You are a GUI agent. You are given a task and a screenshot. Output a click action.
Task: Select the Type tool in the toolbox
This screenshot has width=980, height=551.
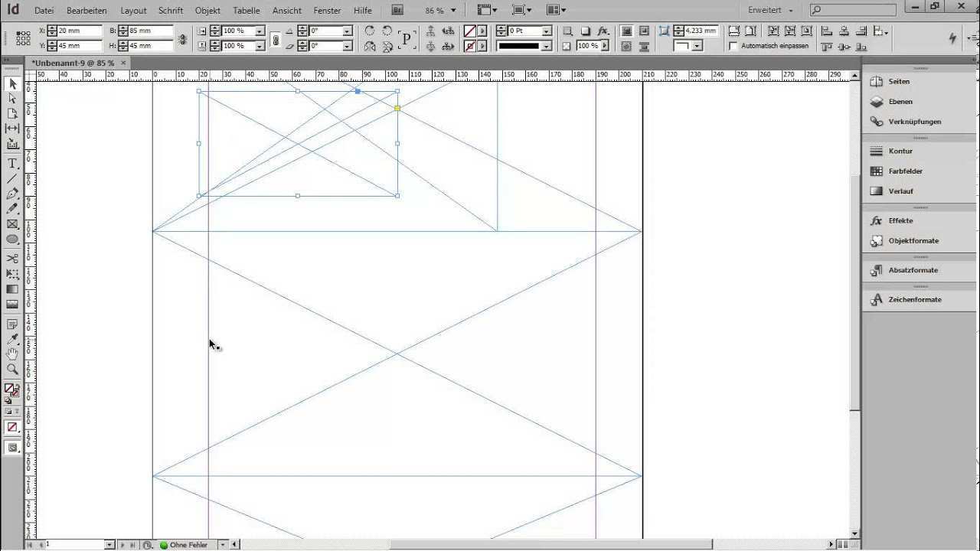[x=12, y=163]
